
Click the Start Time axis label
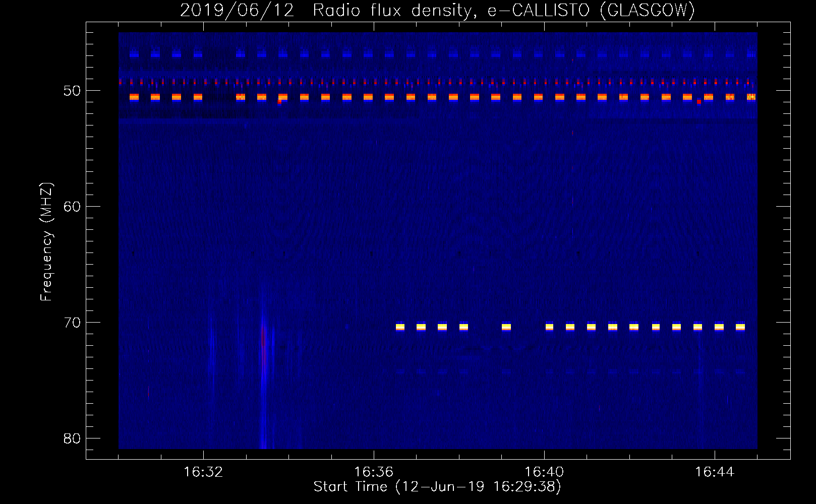click(437, 487)
